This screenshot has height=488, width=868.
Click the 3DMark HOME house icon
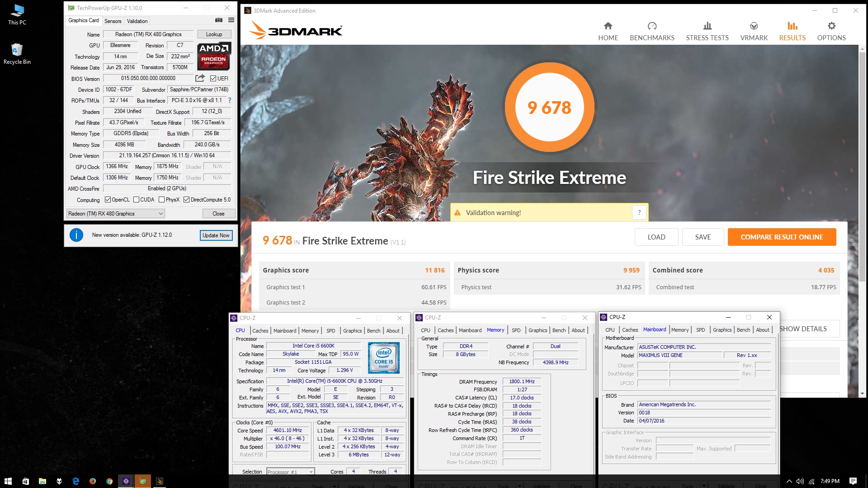point(608,26)
